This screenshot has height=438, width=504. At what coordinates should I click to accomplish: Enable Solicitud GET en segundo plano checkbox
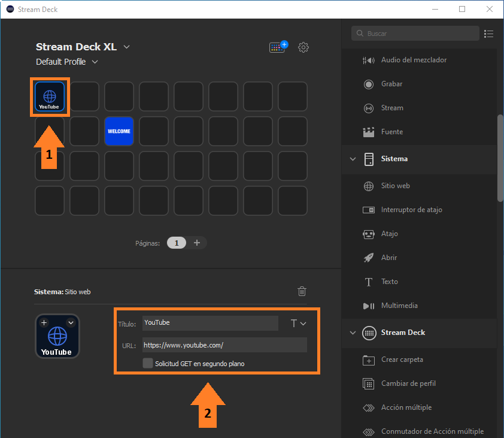(148, 363)
